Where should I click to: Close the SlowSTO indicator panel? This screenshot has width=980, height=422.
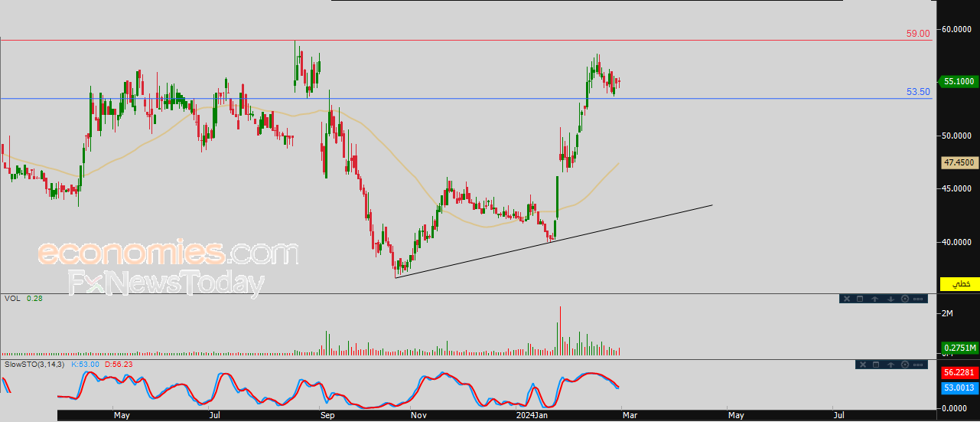pos(863,365)
